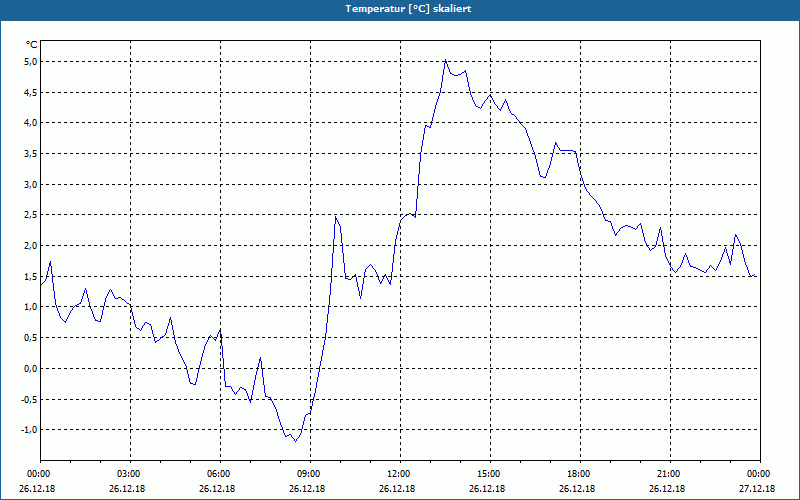Select the 26.12.18 date under 06:00
Screen dimensions: 800x500
(217, 489)
